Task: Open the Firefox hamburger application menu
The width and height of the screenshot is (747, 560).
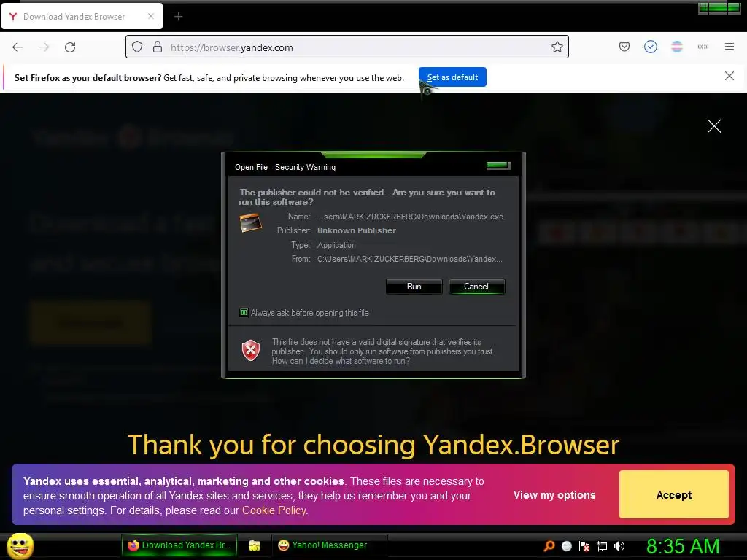Action: [x=729, y=47]
